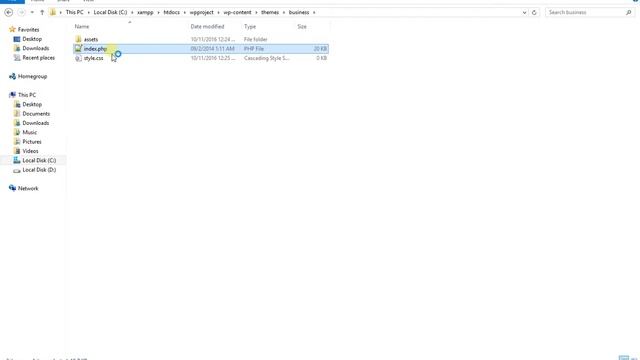
Task: Open the recent locations dropdown arrow
Action: [32, 13]
